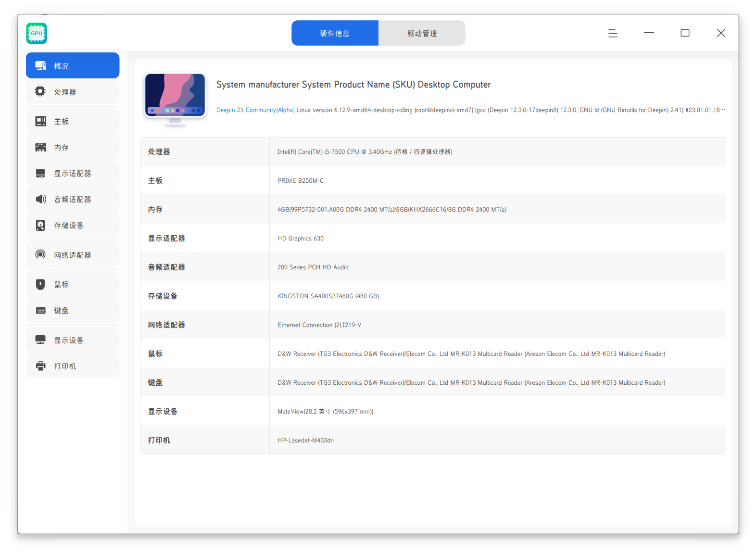Select the 概况 overview icon in sidebar

coord(41,66)
